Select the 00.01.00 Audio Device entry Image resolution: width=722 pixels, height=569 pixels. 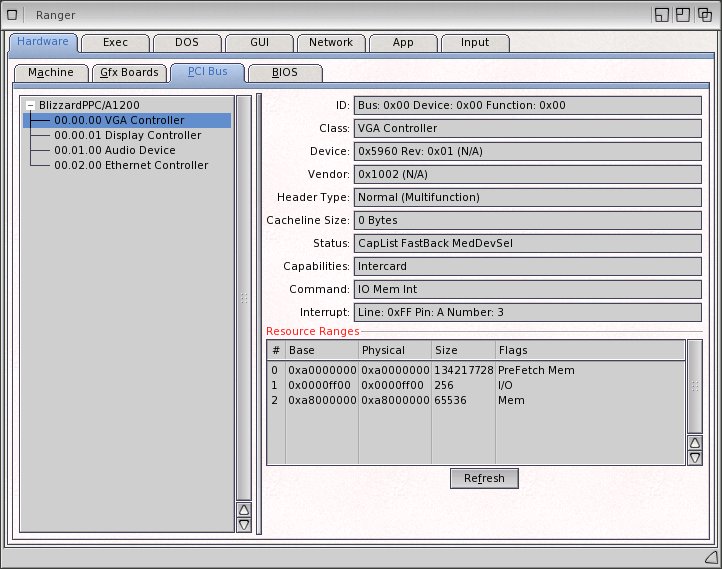pos(114,150)
